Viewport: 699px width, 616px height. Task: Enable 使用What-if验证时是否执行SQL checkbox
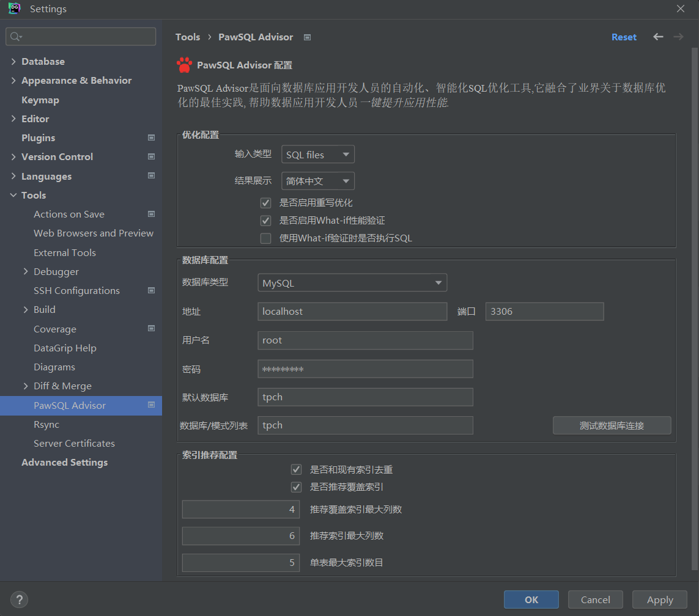(x=265, y=238)
